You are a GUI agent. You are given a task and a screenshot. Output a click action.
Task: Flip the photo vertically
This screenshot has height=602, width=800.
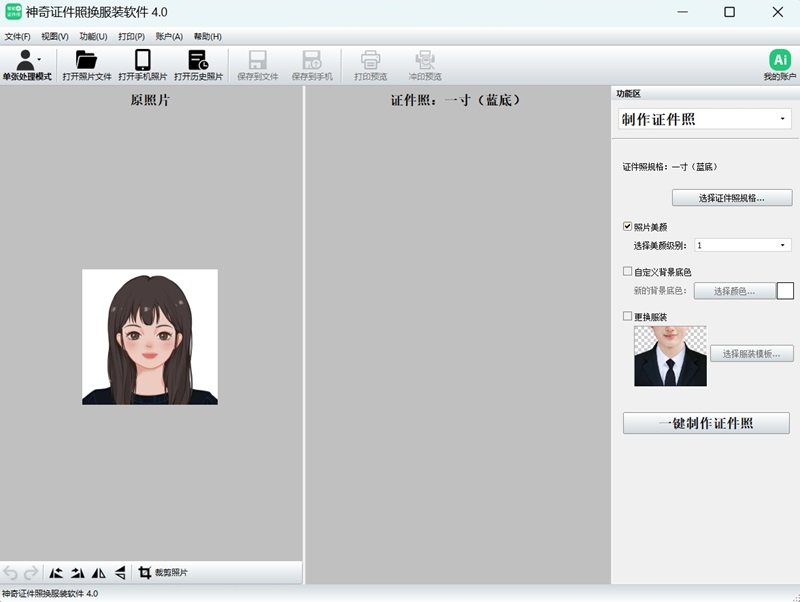(x=119, y=573)
